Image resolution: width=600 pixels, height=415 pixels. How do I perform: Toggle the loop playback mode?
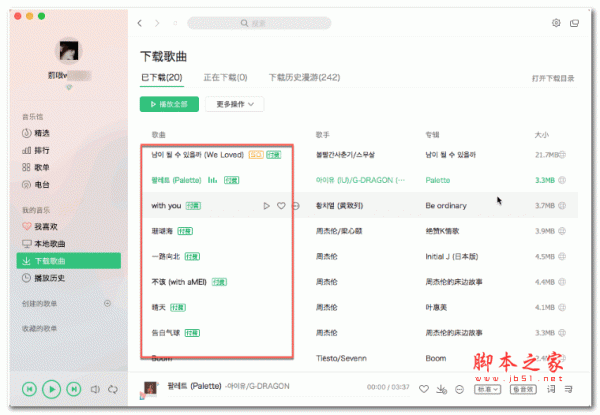pyautogui.click(x=112, y=389)
